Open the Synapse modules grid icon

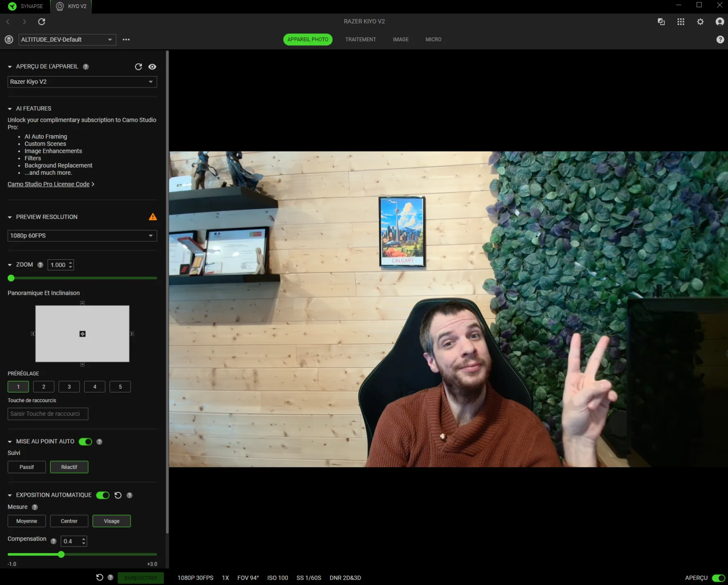[x=681, y=22]
